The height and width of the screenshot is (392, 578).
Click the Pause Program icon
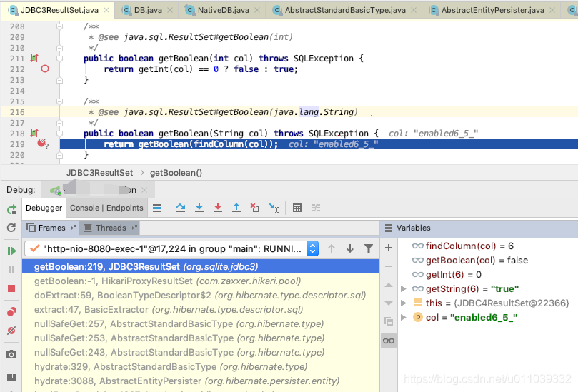coord(11,270)
